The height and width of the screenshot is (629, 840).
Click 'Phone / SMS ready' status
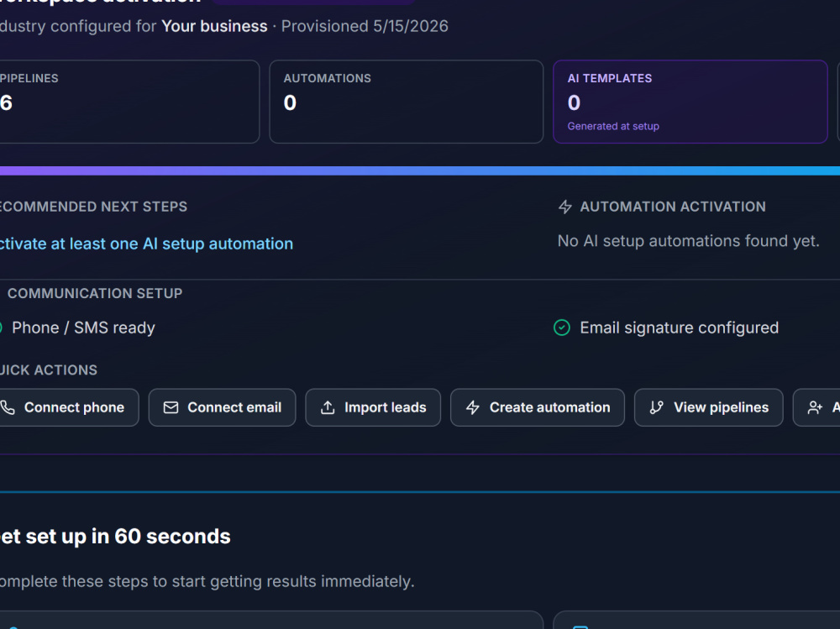[x=83, y=328]
